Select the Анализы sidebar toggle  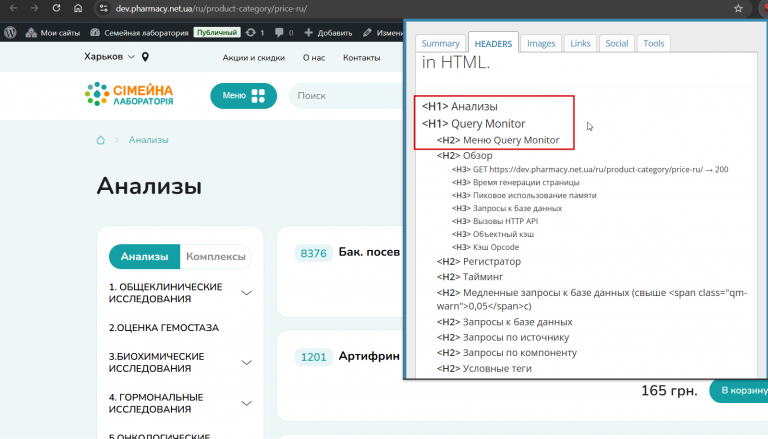144,256
